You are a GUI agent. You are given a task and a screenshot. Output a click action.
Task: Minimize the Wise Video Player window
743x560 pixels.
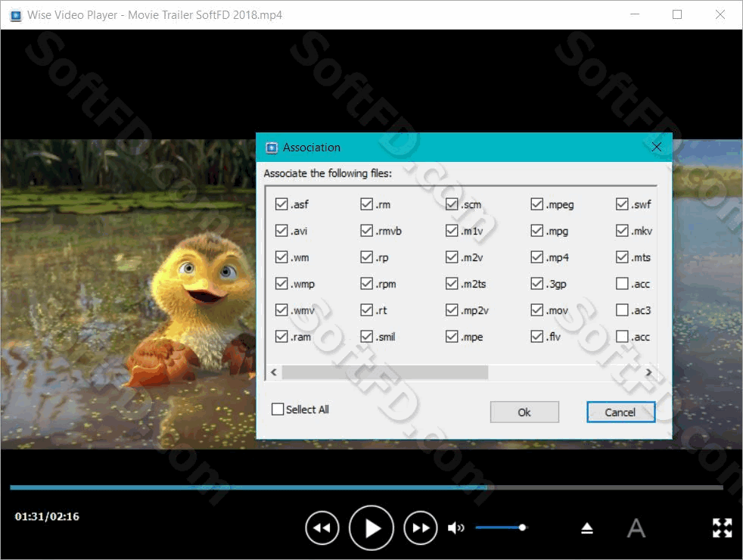pos(635,14)
